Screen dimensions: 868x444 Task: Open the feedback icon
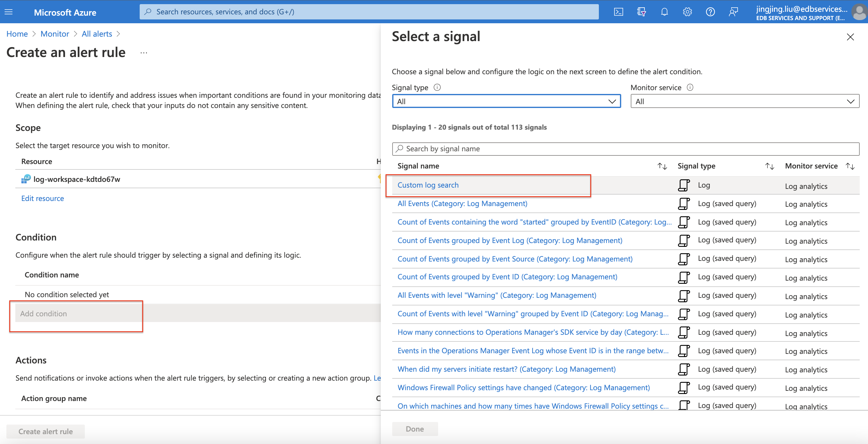[733, 12]
